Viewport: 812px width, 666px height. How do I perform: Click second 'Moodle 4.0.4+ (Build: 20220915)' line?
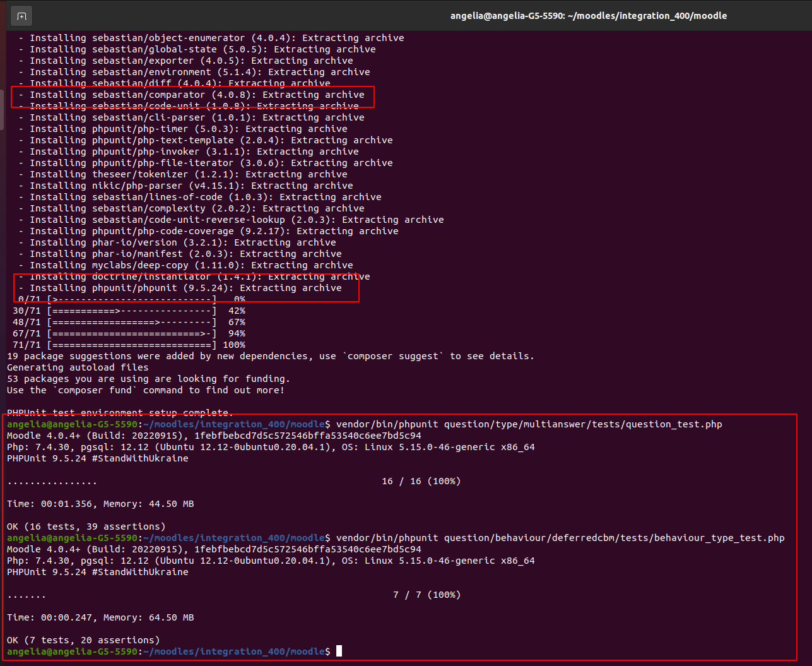tap(214, 549)
